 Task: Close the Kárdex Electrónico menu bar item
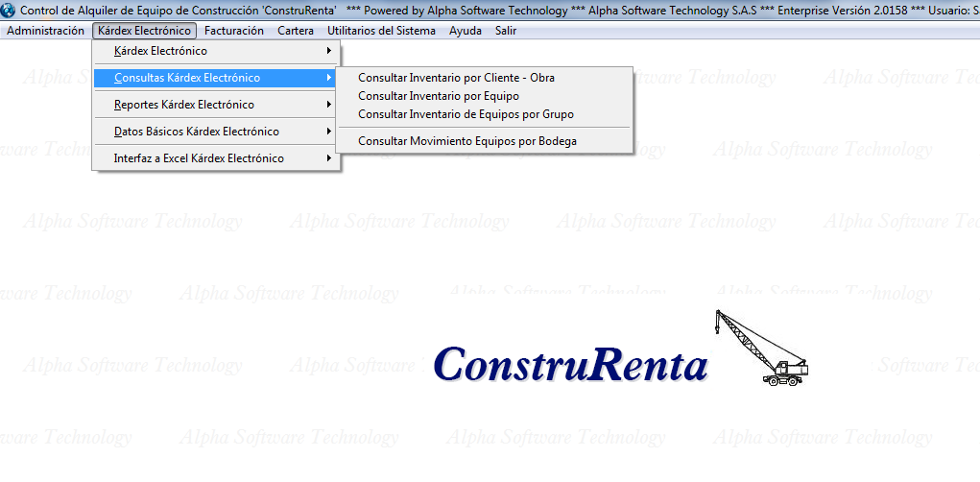144,31
